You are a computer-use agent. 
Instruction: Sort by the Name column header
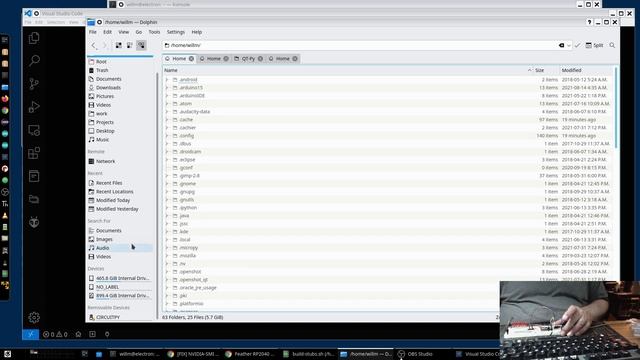pos(171,70)
